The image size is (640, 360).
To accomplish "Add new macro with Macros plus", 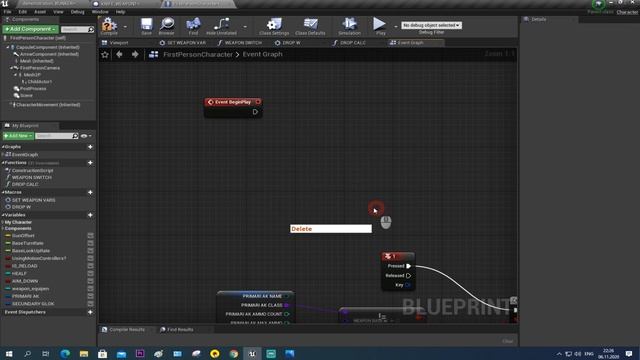I will (x=90, y=192).
